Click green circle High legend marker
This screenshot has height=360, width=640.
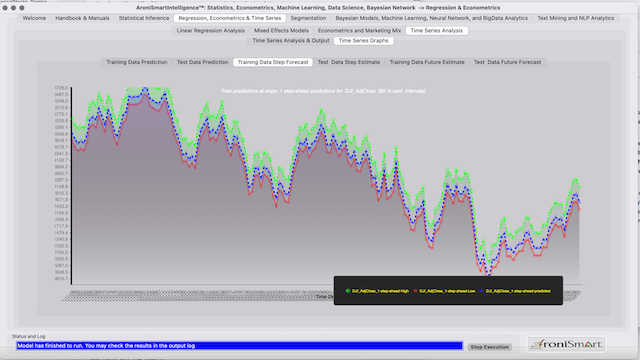(x=348, y=291)
